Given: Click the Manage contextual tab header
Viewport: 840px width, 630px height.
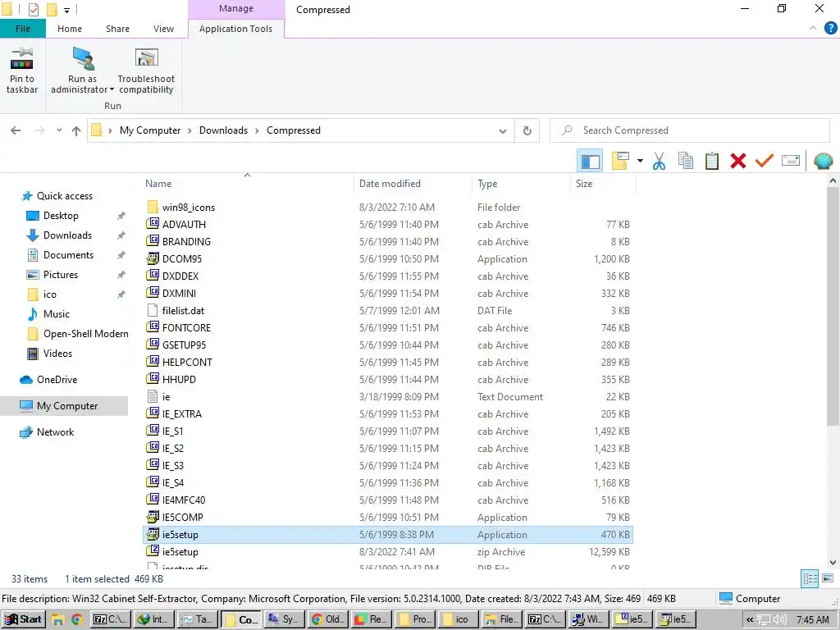Looking at the screenshot, I should (x=236, y=8).
